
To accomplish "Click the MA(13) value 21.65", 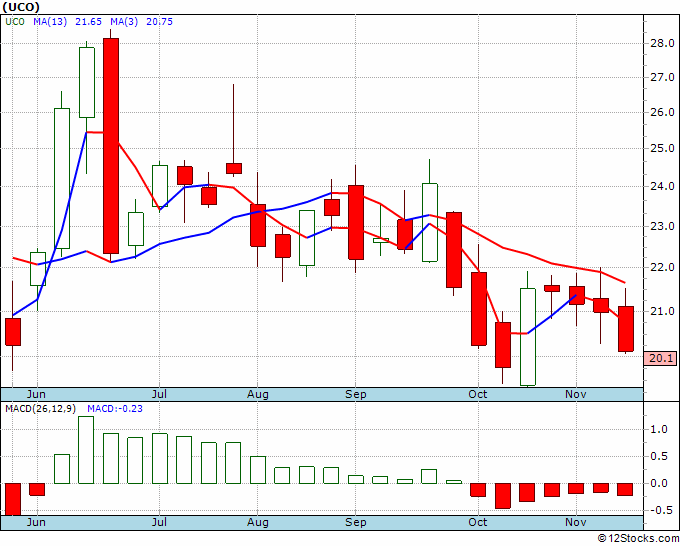I will coord(88,22).
